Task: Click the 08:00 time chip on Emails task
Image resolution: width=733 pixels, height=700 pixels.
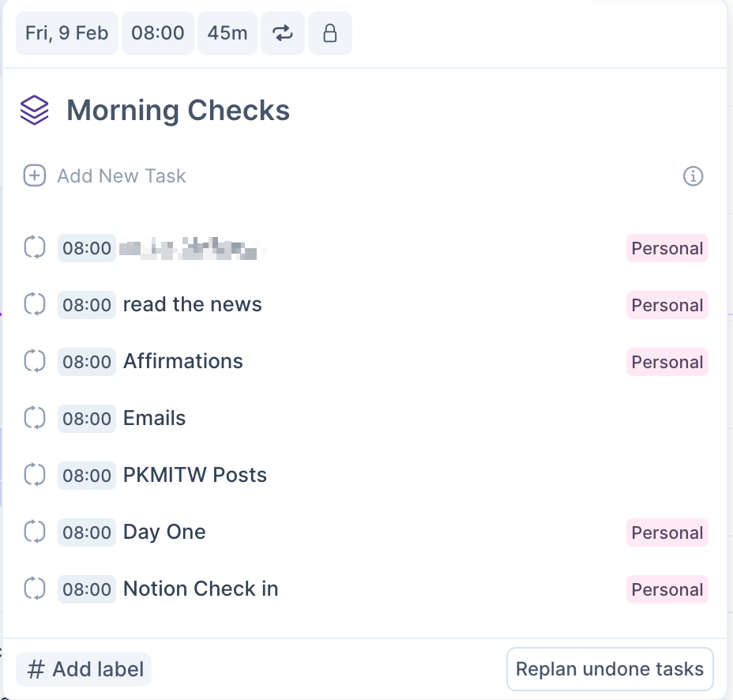Action: 87,419
